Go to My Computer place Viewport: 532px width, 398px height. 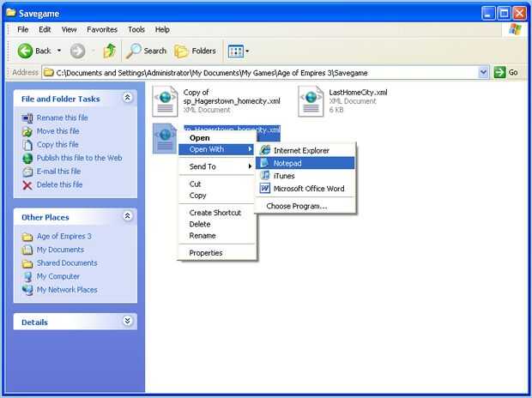tap(58, 276)
